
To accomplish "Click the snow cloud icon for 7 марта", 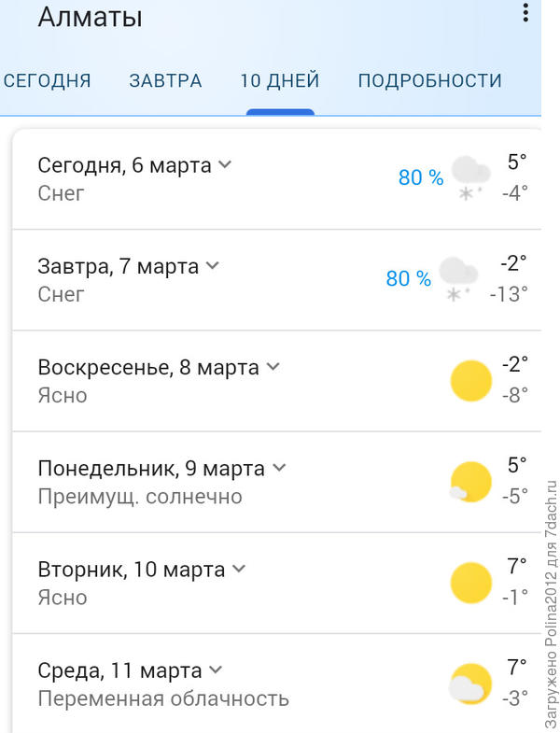I will coord(458,278).
